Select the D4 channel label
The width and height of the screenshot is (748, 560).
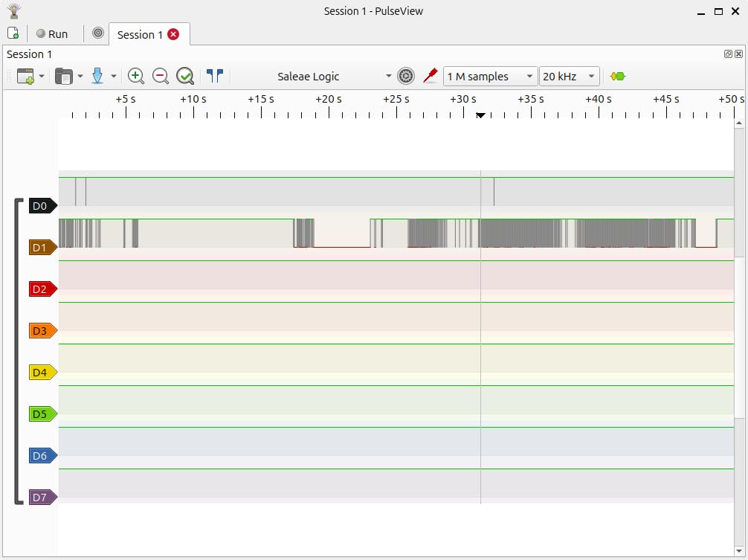(43, 373)
